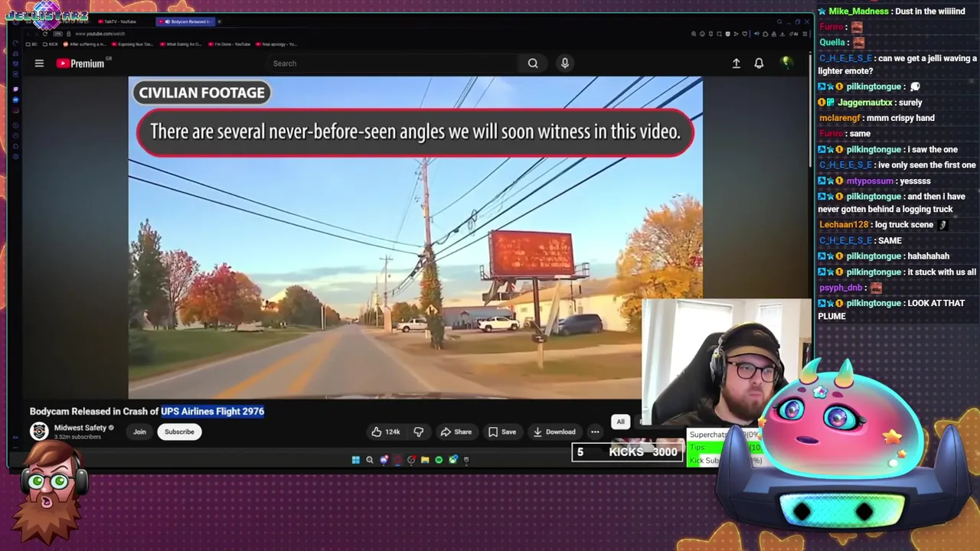980x551 pixels.
Task: Click browser extensions cube icon
Action: coord(766,34)
